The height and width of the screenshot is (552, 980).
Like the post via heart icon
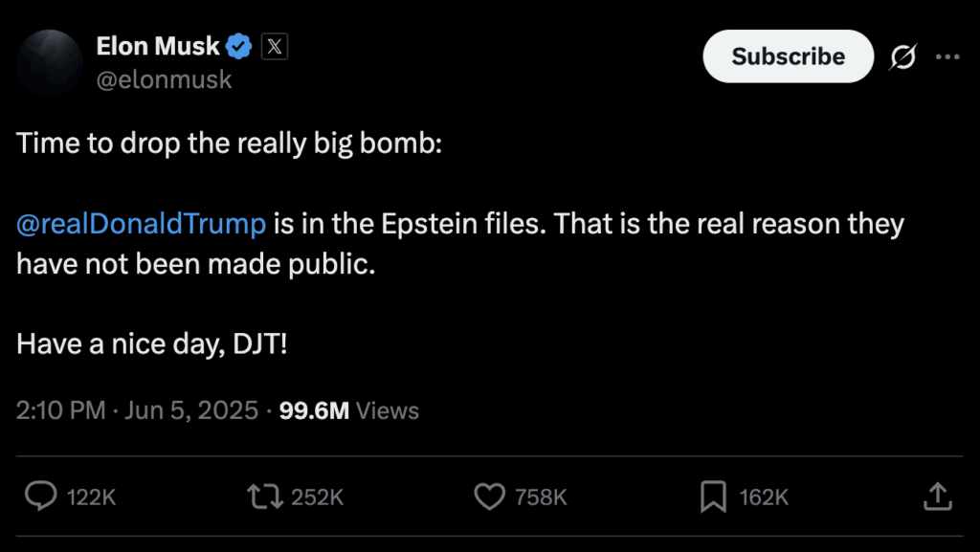click(x=489, y=497)
